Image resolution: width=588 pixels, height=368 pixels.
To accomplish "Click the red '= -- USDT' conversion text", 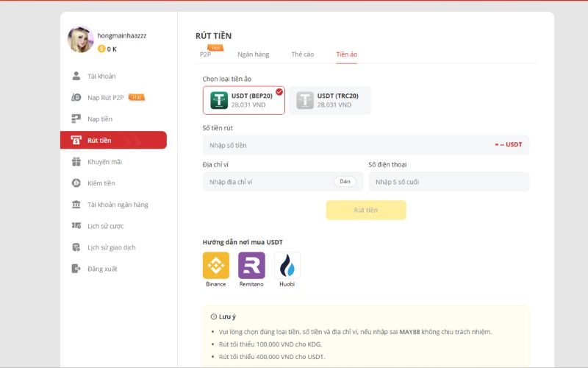I will (508, 144).
